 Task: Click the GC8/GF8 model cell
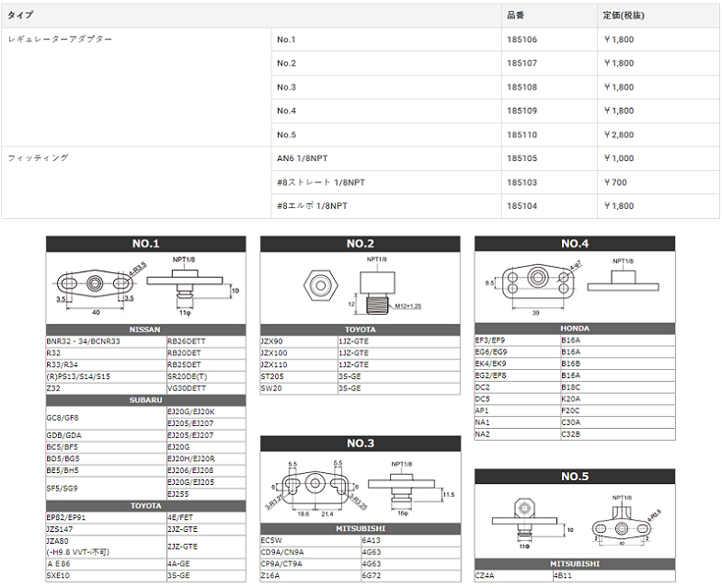[x=107, y=418]
